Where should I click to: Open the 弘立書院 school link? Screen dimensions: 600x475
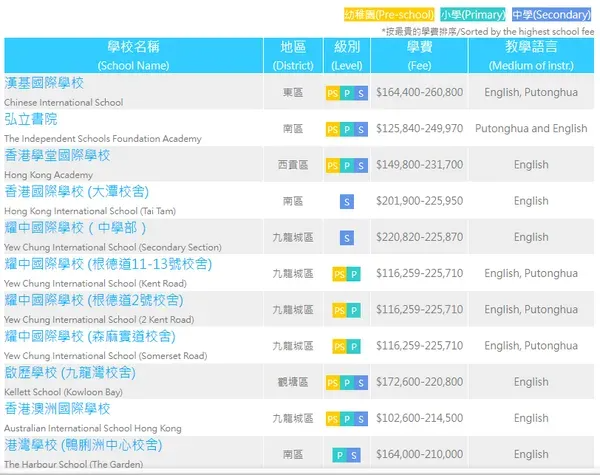tap(31, 119)
